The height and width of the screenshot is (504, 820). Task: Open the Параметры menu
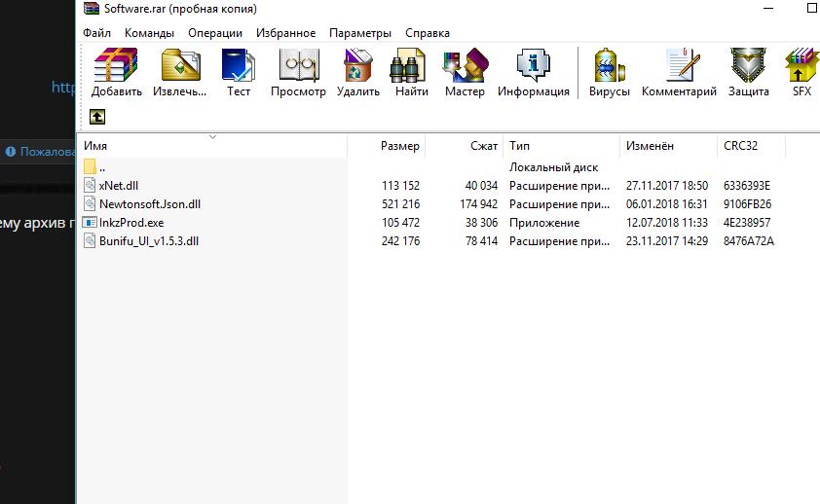click(359, 32)
